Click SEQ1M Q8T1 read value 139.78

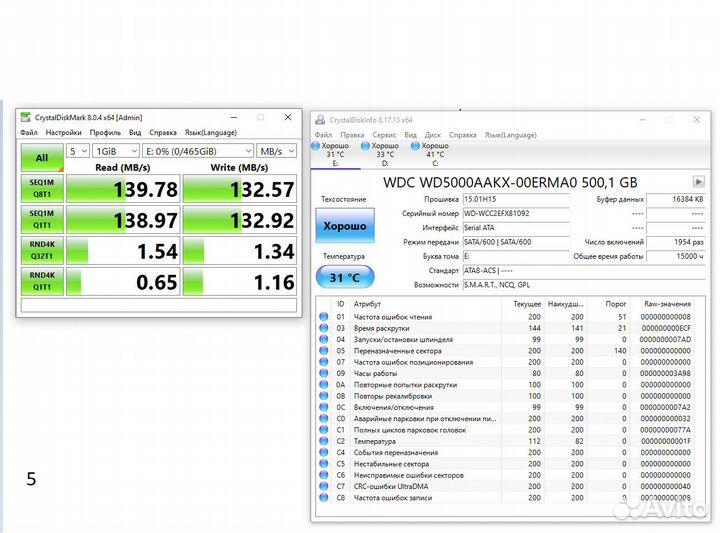click(x=122, y=189)
